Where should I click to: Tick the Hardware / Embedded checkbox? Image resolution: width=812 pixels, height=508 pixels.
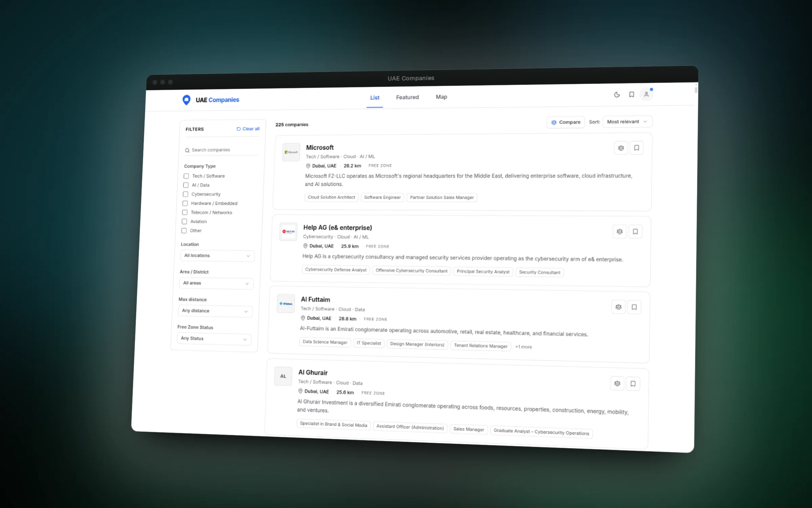tap(185, 204)
